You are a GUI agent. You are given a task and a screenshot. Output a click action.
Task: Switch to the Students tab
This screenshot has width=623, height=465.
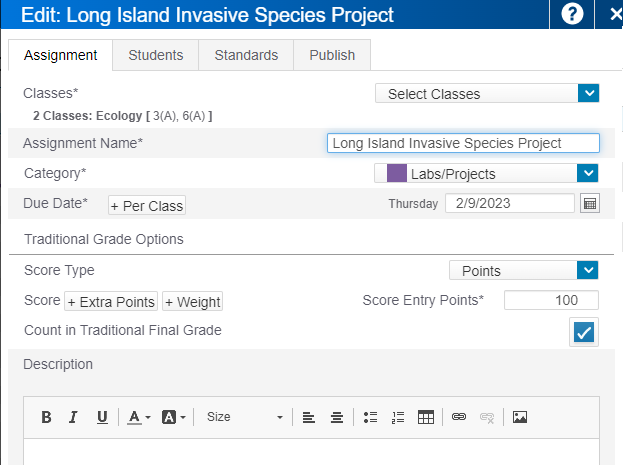(155, 55)
